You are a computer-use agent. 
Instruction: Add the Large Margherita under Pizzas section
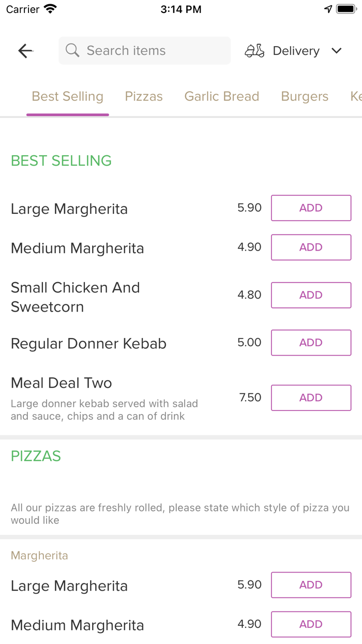coord(311,584)
